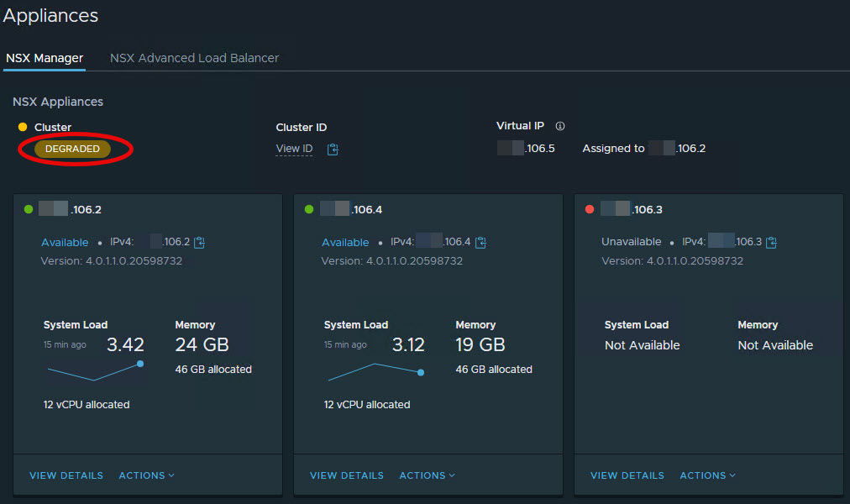This screenshot has width=850, height=504.
Task: Click red status dot of node .106.3
Action: [590, 209]
